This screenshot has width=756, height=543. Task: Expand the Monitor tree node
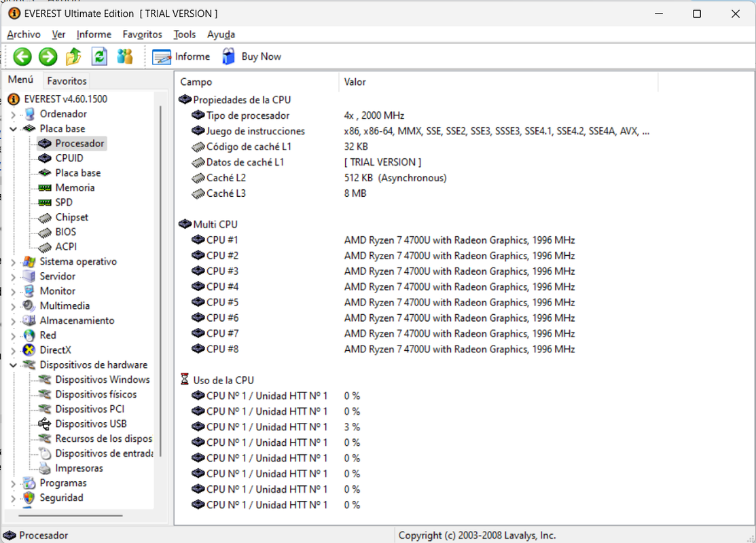point(14,291)
